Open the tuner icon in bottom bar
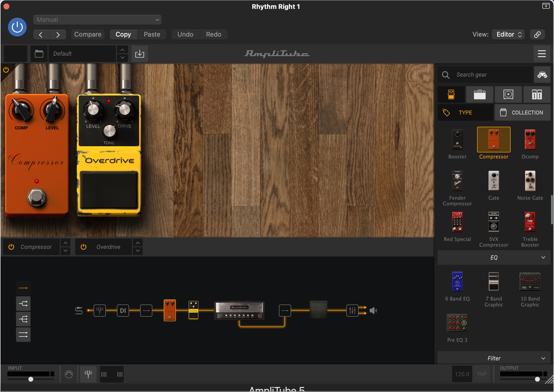The height and width of the screenshot is (392, 554). click(88, 374)
